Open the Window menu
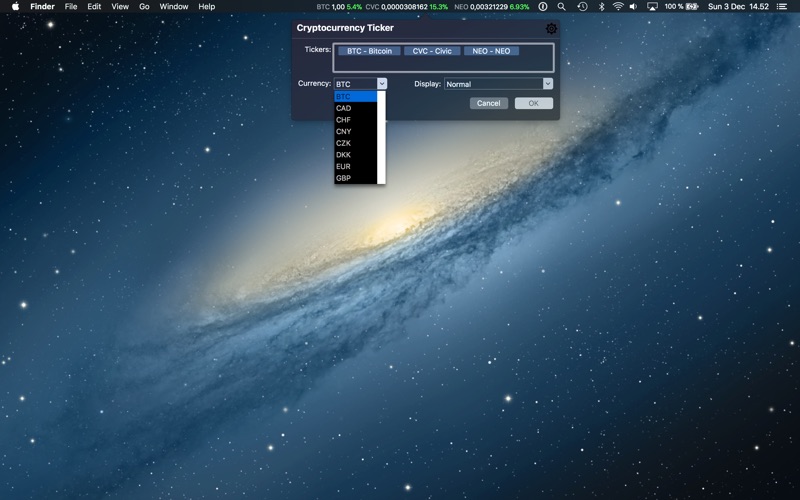This screenshot has width=800, height=500. [174, 6]
